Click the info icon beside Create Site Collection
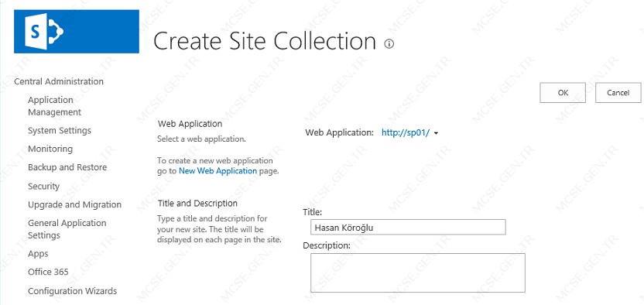The width and height of the screenshot is (644, 305). point(389,44)
